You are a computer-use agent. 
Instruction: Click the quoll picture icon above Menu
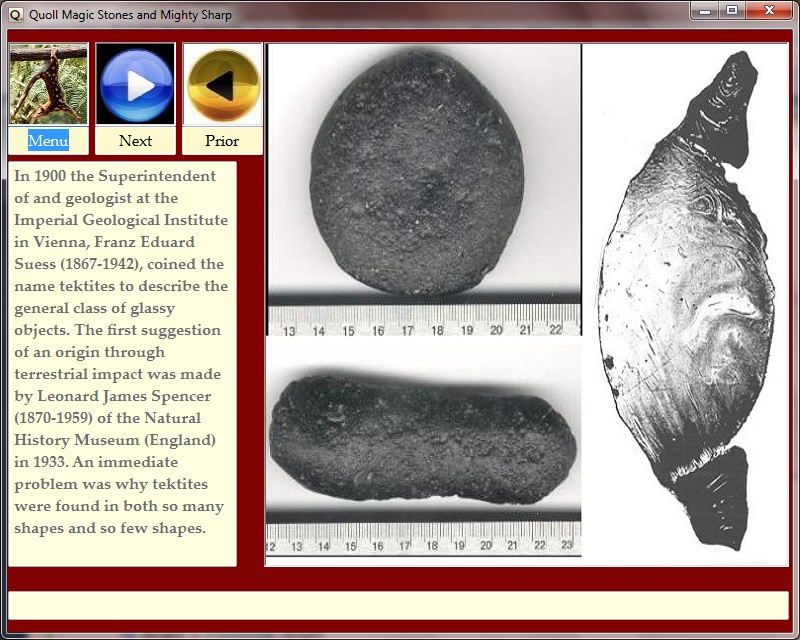pos(48,84)
